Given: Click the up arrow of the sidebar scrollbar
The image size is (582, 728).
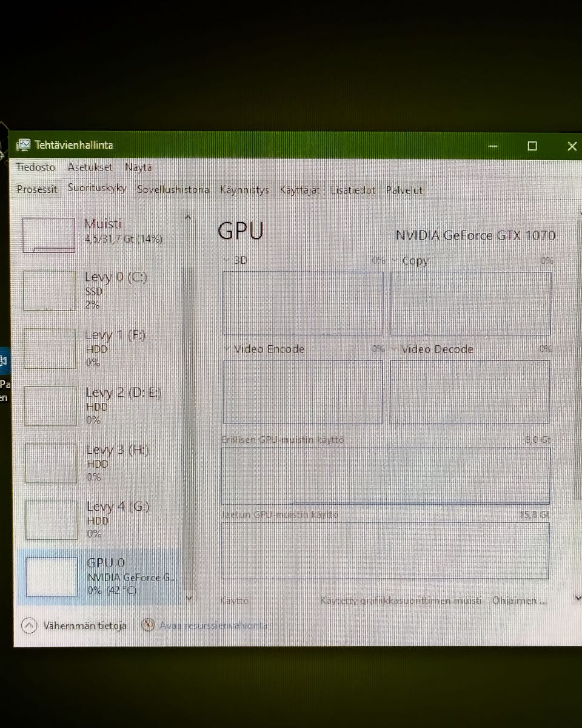Looking at the screenshot, I should 188,217.
